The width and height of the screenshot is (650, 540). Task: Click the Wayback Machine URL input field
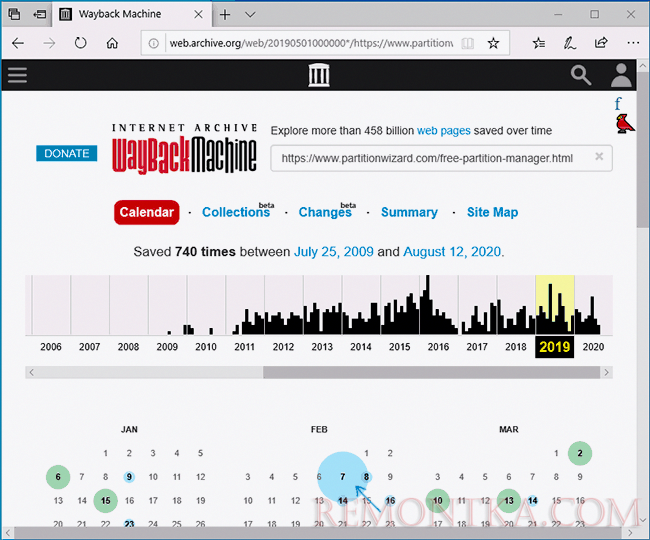click(430, 158)
